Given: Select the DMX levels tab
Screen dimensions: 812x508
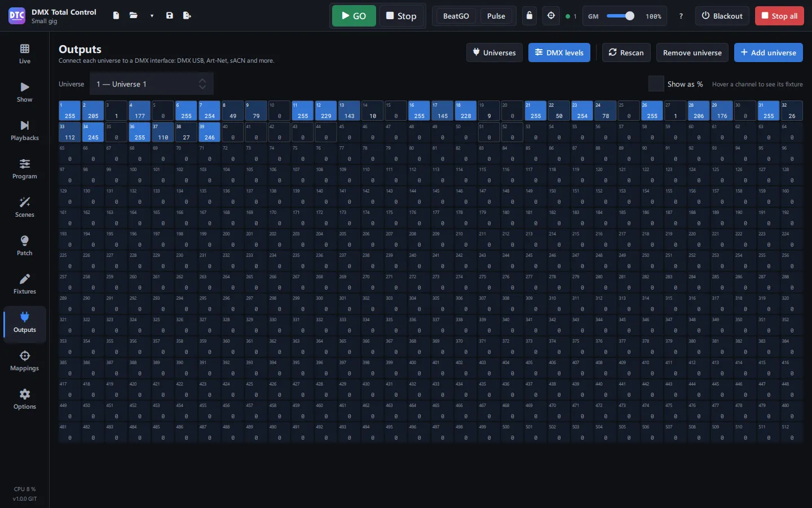Looking at the screenshot, I should [x=559, y=52].
